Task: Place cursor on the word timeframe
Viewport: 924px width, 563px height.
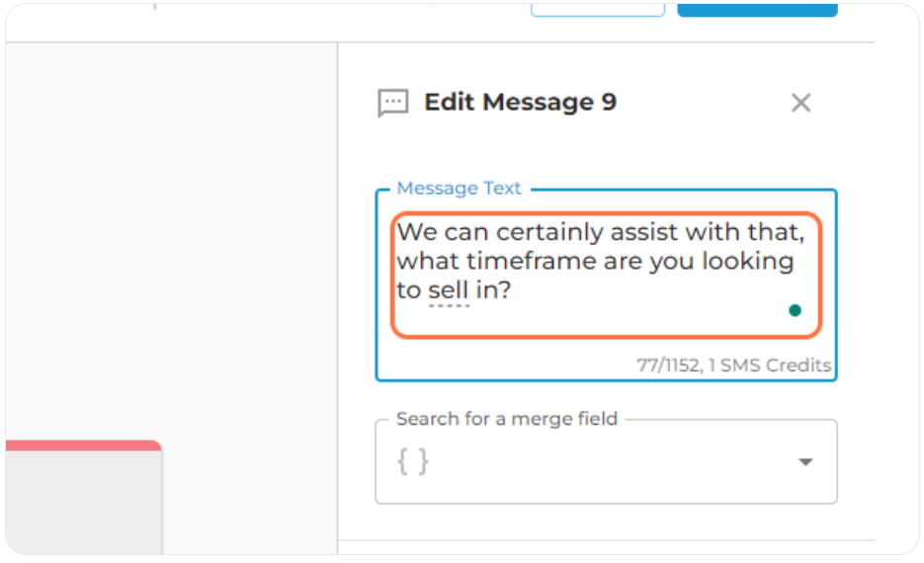Action: (531, 261)
